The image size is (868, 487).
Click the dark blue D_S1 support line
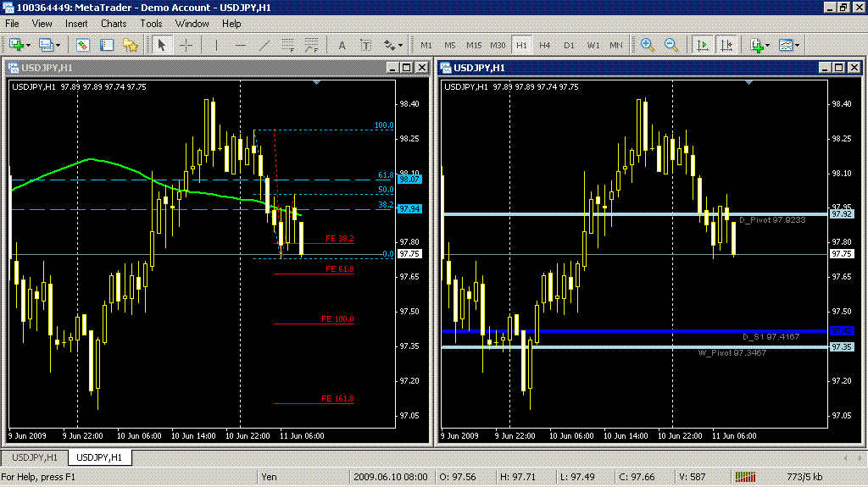tap(593, 331)
